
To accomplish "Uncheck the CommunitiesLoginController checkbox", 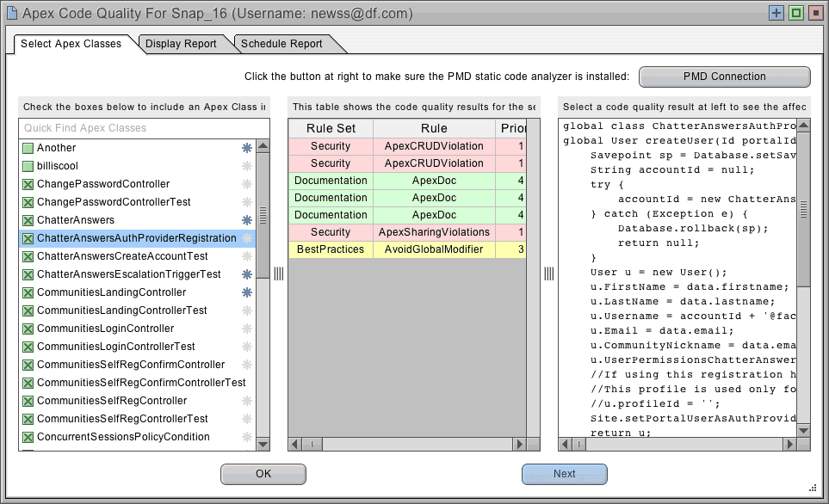I will click(28, 329).
